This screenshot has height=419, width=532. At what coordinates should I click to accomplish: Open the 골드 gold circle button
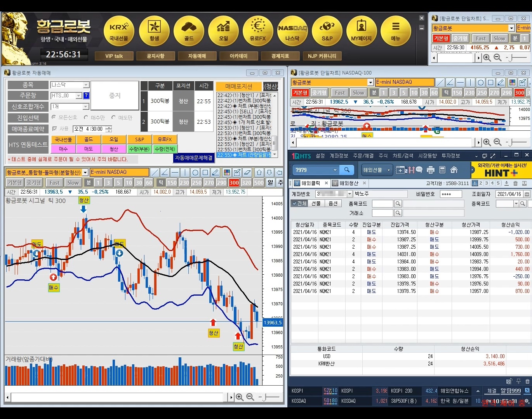189,31
